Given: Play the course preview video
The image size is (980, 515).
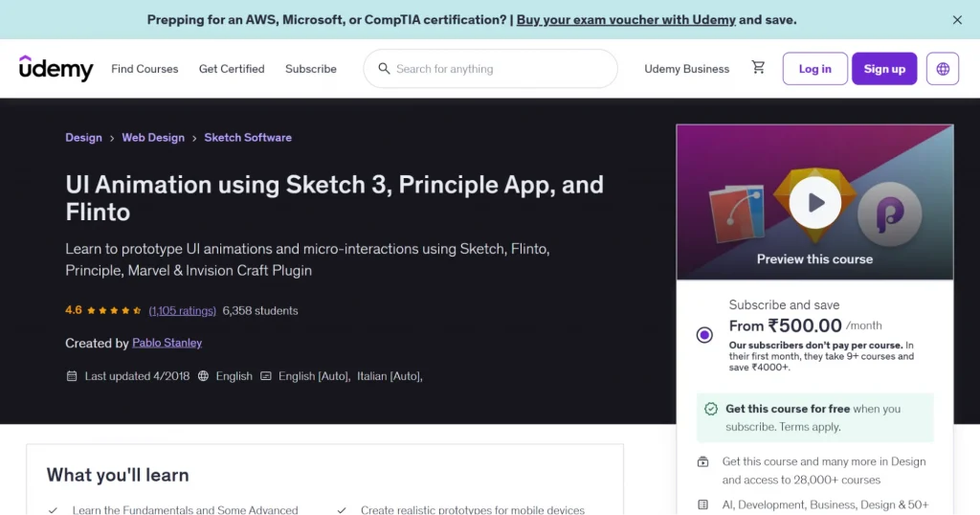Looking at the screenshot, I should point(815,203).
